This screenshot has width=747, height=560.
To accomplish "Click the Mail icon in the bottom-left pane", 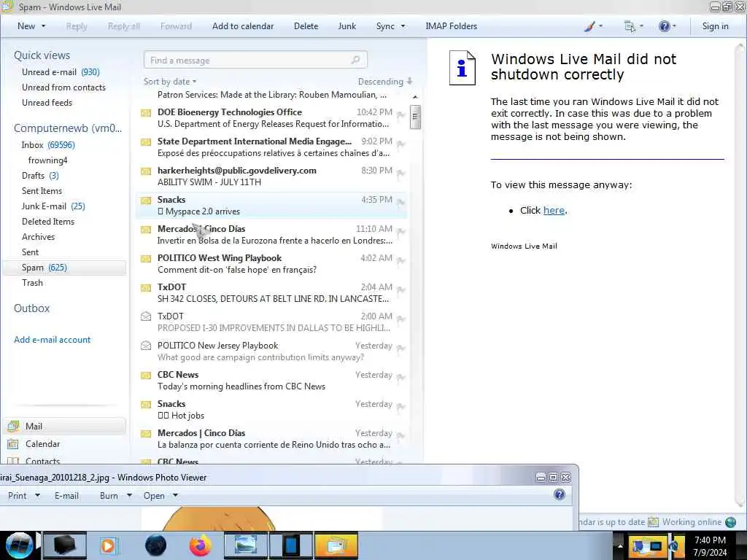I will click(x=13, y=426).
